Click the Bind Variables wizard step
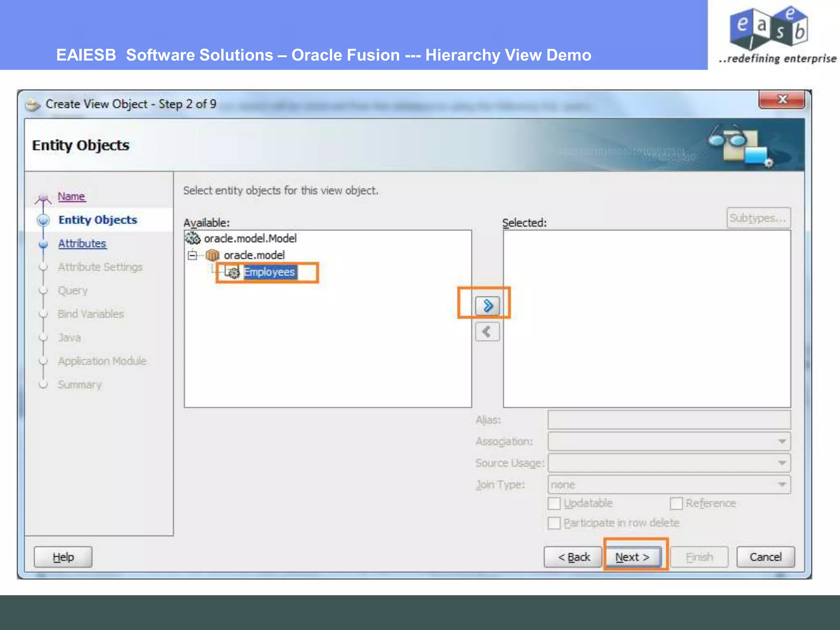This screenshot has height=630, width=840. point(91,314)
